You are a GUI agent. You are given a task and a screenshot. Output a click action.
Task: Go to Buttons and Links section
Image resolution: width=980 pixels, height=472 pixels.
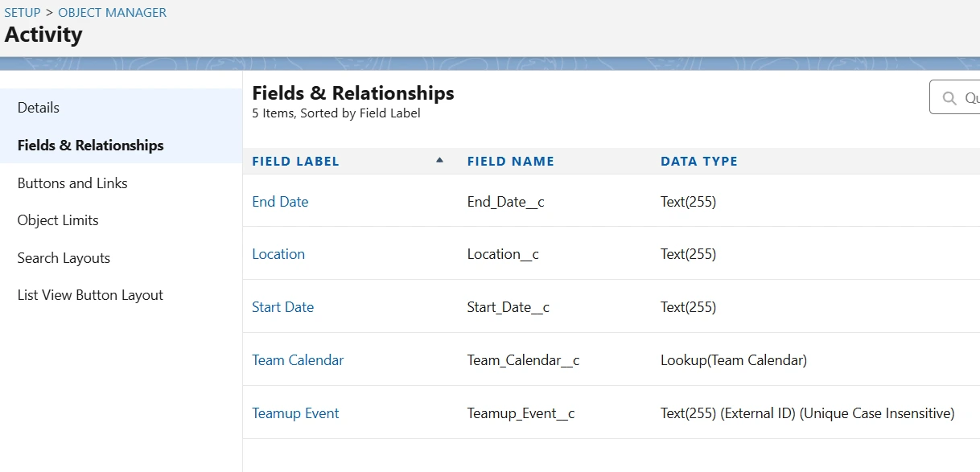pyautogui.click(x=72, y=183)
